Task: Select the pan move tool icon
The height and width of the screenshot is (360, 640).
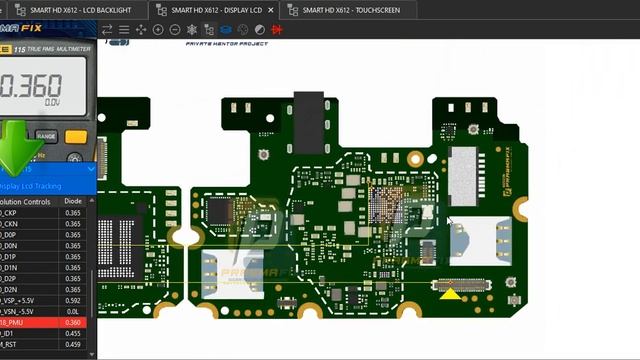Action: 141,29
